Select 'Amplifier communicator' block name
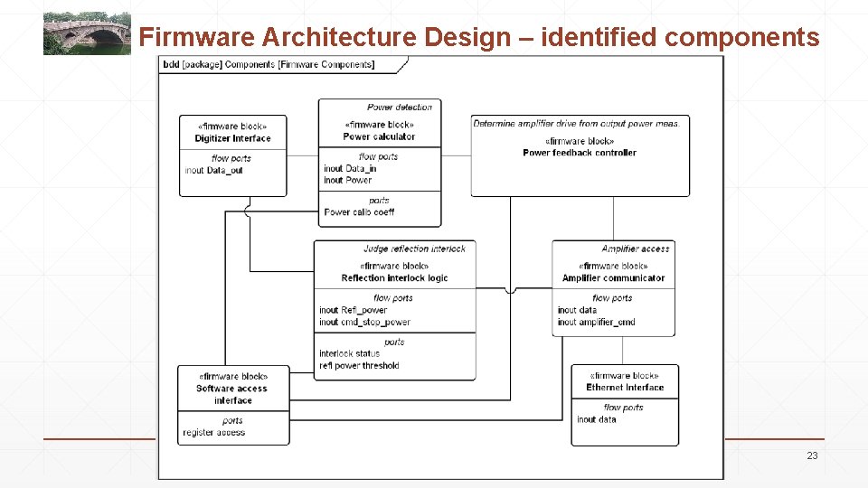 point(613,278)
